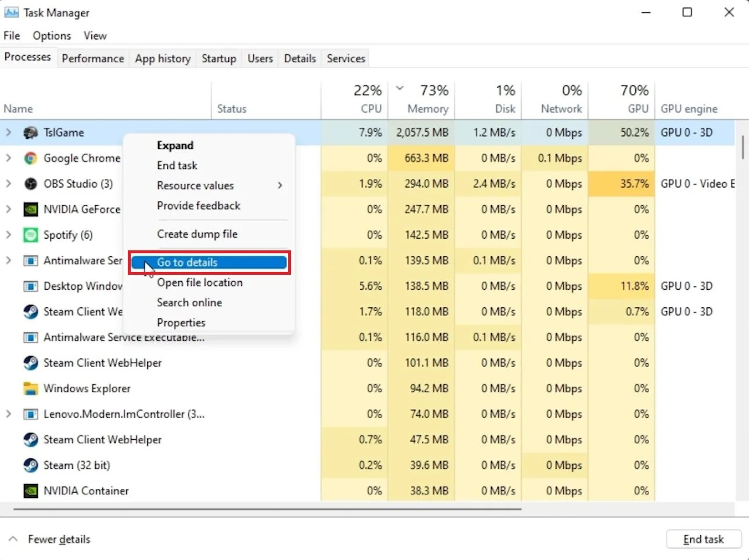Viewport: 749px width, 560px height.
Task: Click Spotify memory value 142.5 MB
Action: 427,235
